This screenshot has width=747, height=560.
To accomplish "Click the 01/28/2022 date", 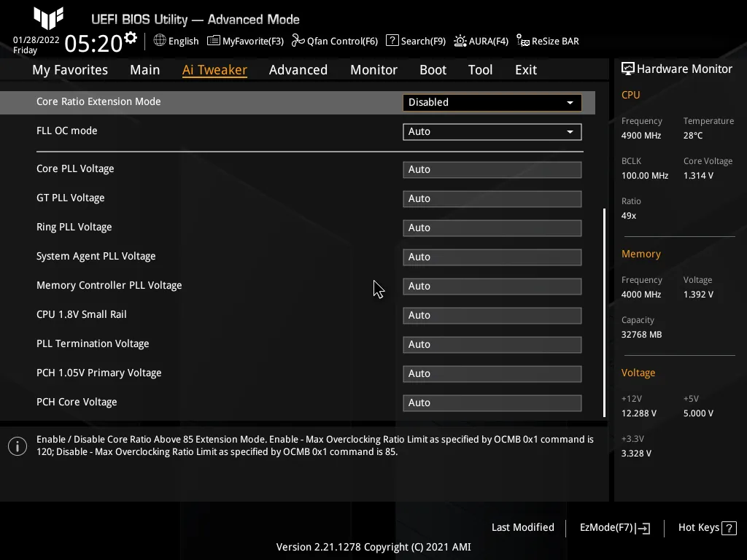I will (x=36, y=40).
